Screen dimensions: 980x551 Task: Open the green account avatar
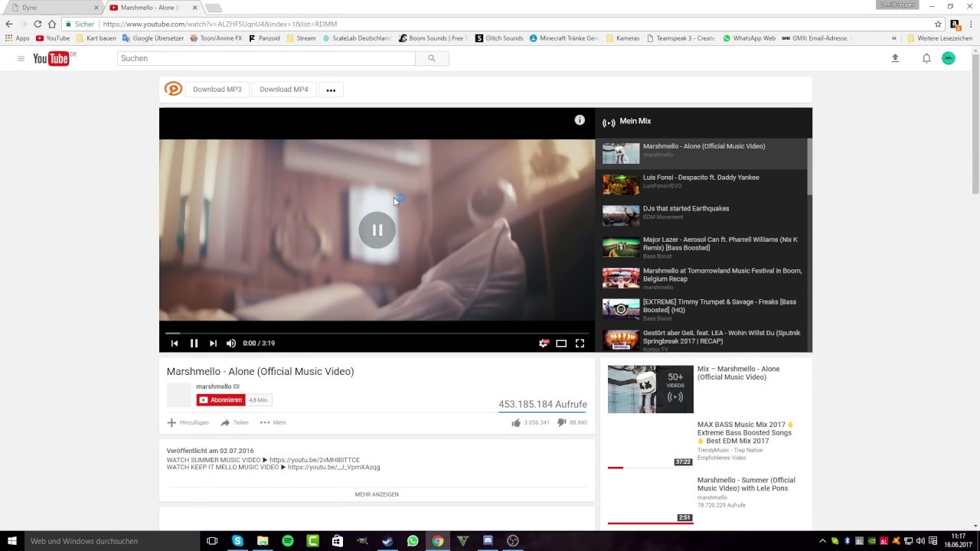949,58
